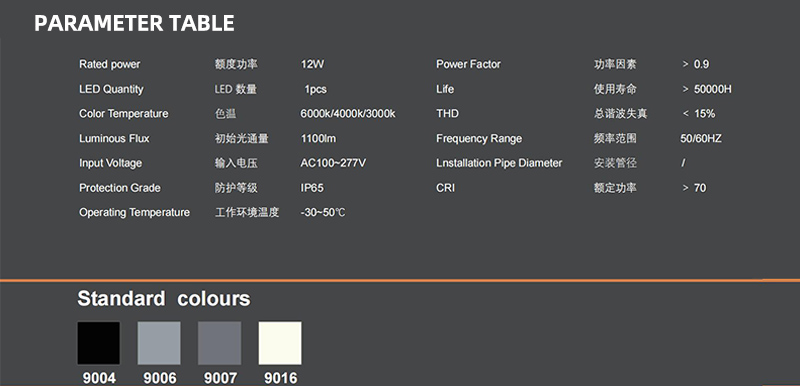Click the black 9004 colour swatch
Screen dimensions: 800x386
[x=99, y=343]
